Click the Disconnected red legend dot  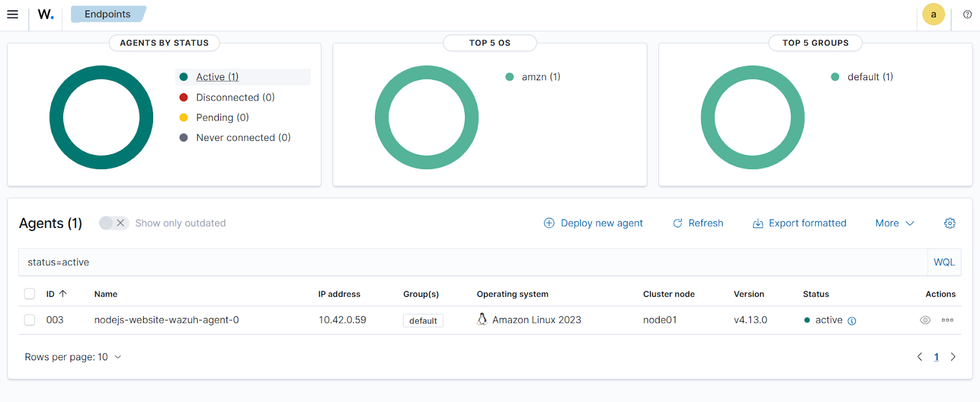coord(183,97)
